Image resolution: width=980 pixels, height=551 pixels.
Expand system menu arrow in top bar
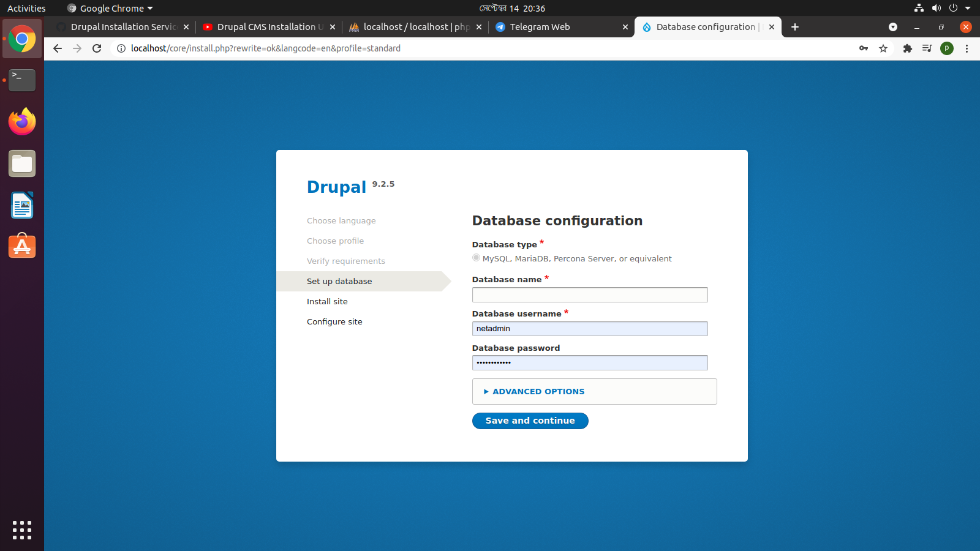pos(968,9)
